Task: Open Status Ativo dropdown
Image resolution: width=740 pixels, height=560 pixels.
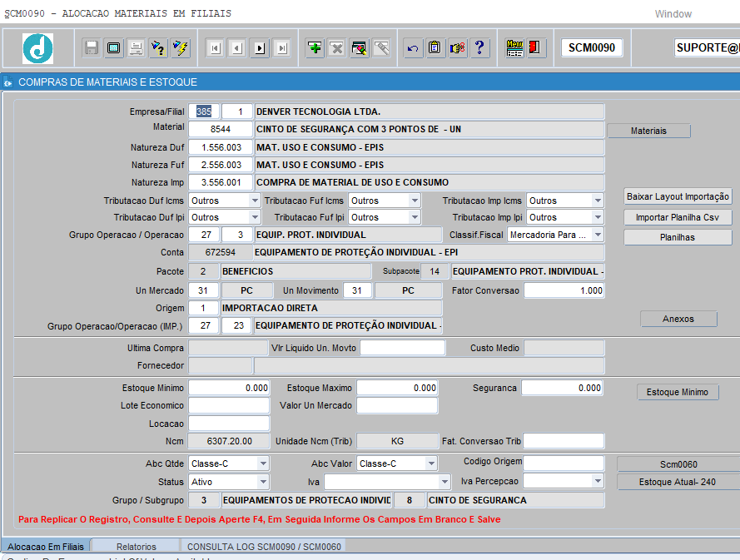Action: tap(263, 482)
